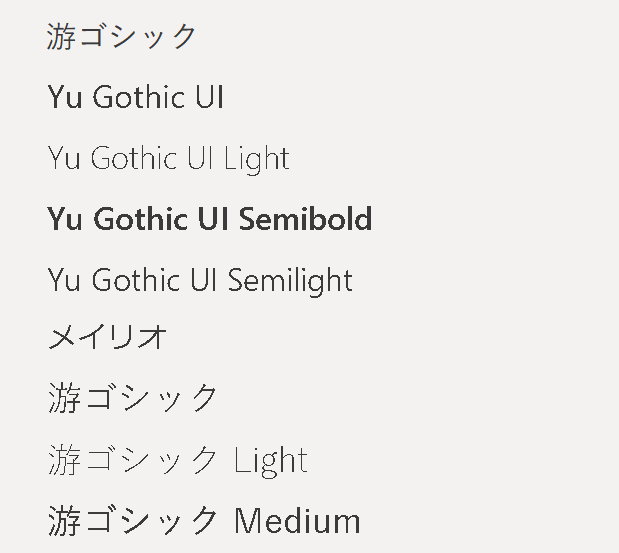Click the word Semilight in the font list
619x553 pixels.
(x=290, y=281)
